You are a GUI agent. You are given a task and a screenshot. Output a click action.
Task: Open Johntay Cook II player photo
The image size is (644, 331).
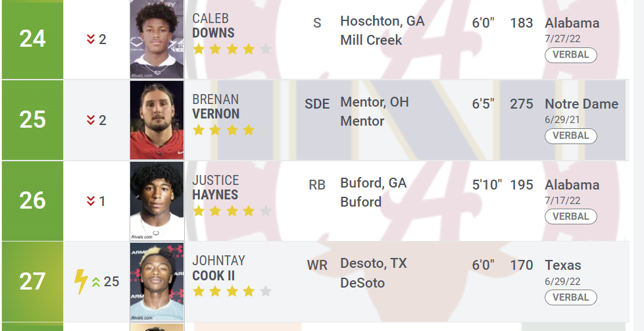pos(157,282)
